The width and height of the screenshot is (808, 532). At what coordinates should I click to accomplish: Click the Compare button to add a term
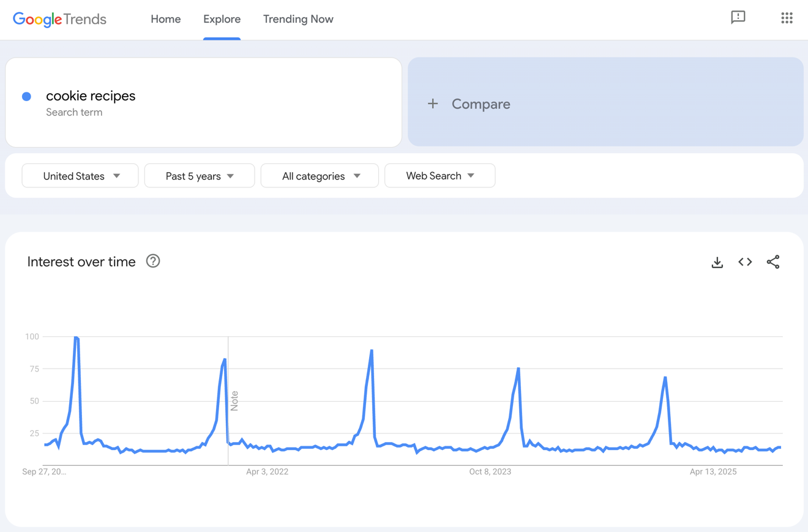coord(481,103)
